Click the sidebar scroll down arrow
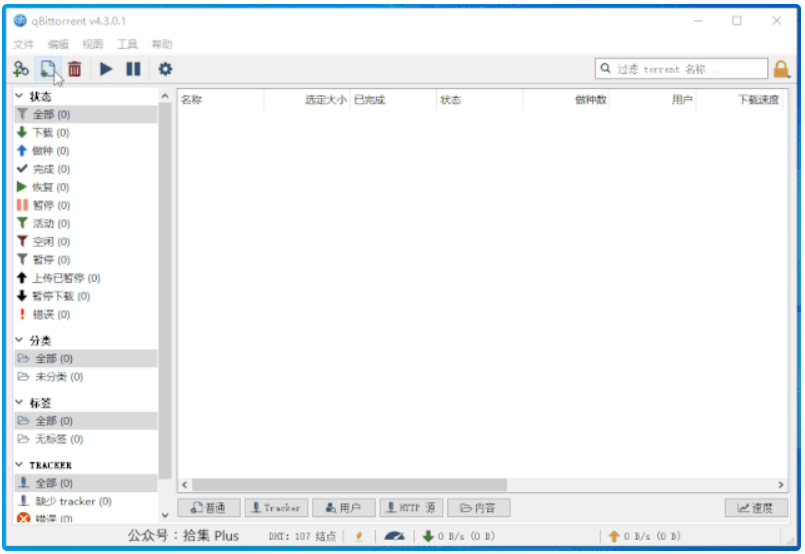Viewport: 805px width, 554px height. click(165, 515)
